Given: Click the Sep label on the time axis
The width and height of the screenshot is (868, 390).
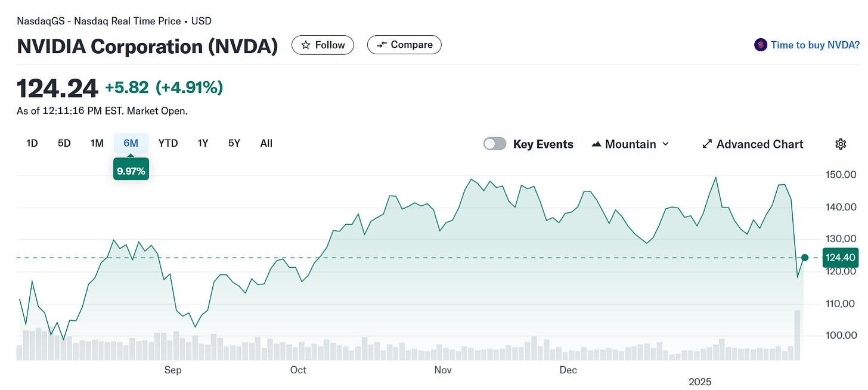Looking at the screenshot, I should coord(173,370).
